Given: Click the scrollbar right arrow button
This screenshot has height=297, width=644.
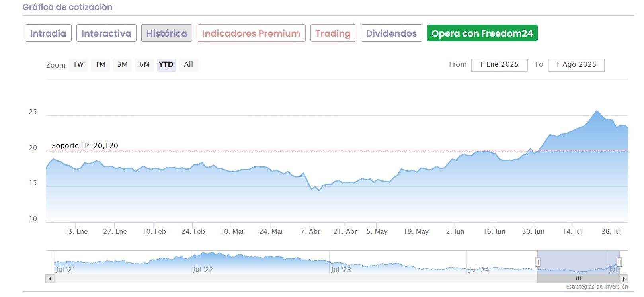Looking at the screenshot, I should tap(624, 279).
